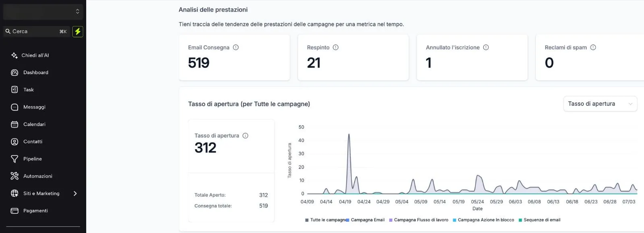644x233 pixels.
Task: Click the Pagamenti card icon
Action: (x=14, y=211)
